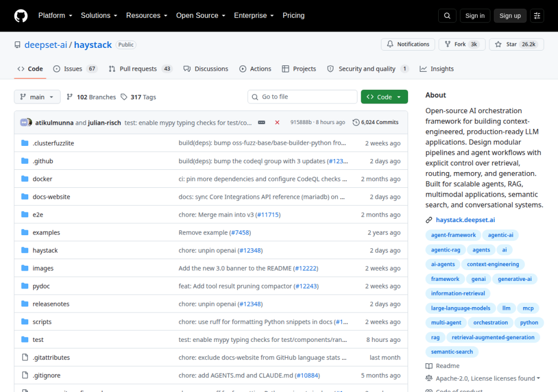This screenshot has width=558, height=392.
Task: Open the appearance settings sliders icon
Action: pos(537,16)
